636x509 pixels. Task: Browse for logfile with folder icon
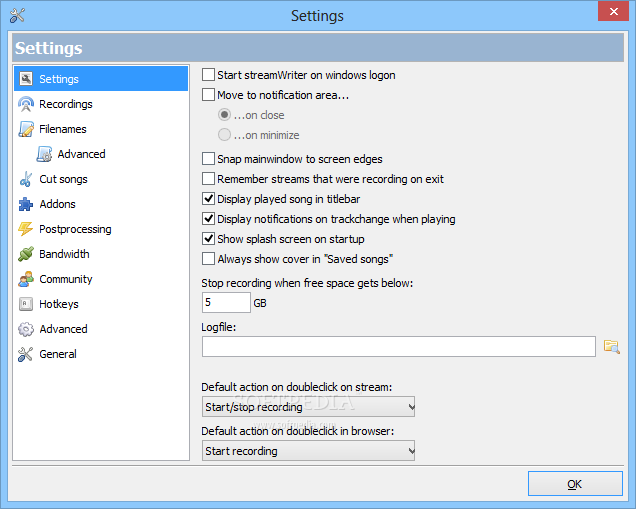612,346
